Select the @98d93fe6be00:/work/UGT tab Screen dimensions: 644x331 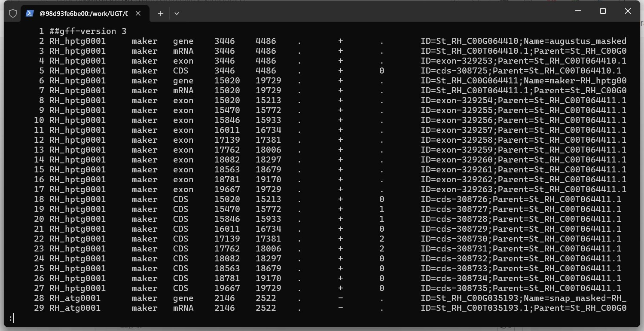(x=84, y=13)
